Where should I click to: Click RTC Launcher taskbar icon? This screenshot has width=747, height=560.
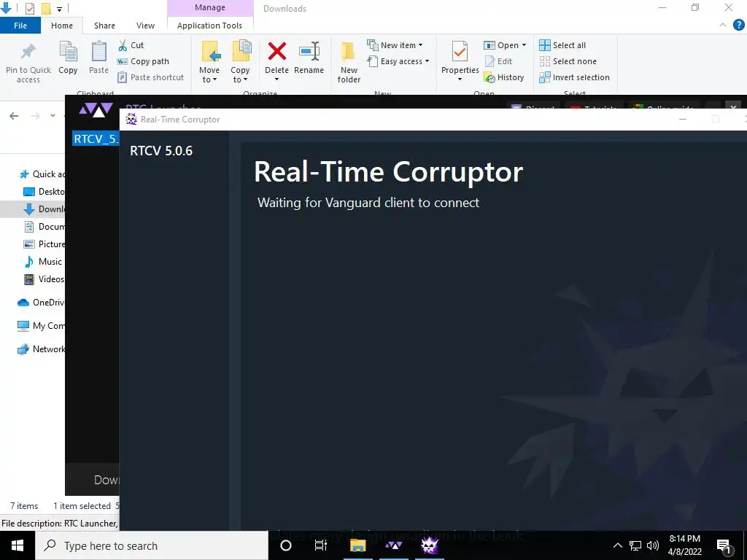[393, 545]
